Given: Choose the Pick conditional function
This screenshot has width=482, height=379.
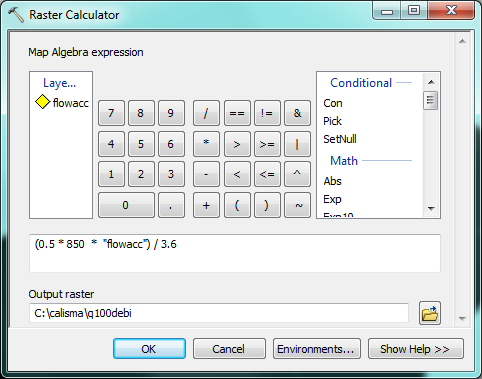Looking at the screenshot, I should click(x=332, y=121).
